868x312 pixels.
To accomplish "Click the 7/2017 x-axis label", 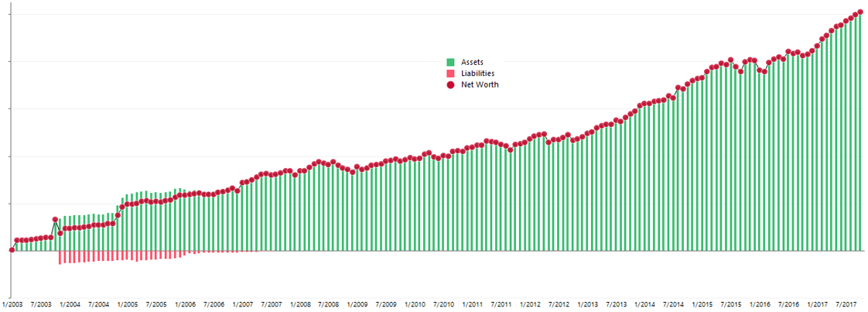I will [846, 305].
